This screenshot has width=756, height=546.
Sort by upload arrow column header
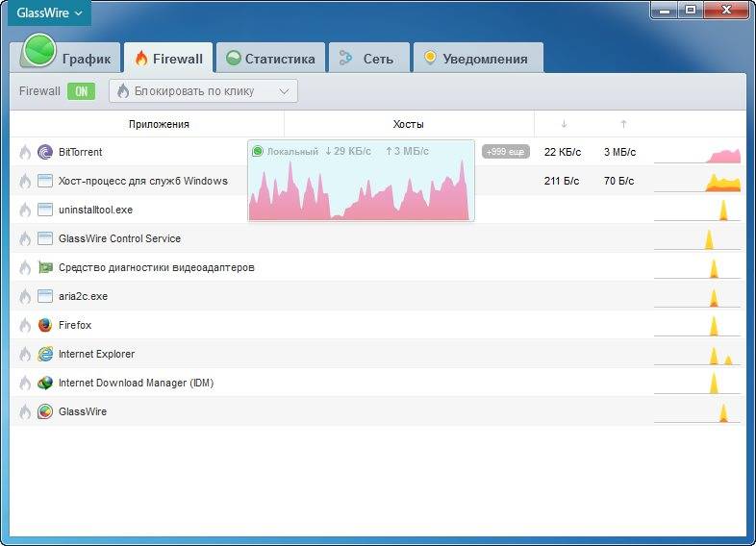click(x=623, y=124)
